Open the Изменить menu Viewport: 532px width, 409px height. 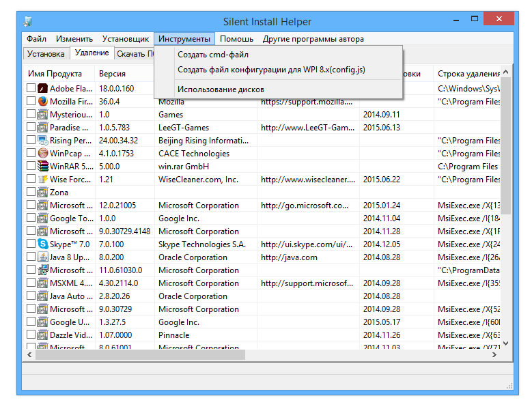pos(74,39)
